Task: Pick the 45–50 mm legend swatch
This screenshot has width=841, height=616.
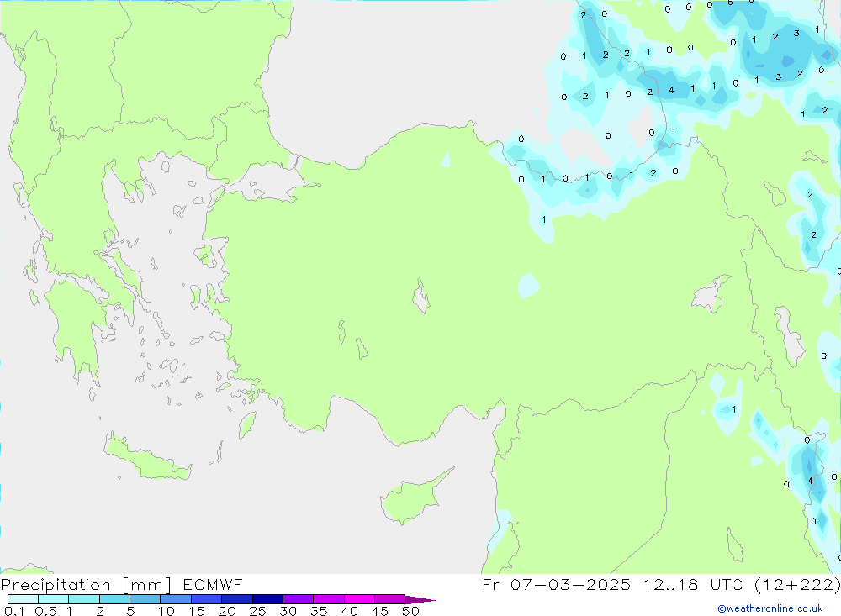Action: point(390,599)
